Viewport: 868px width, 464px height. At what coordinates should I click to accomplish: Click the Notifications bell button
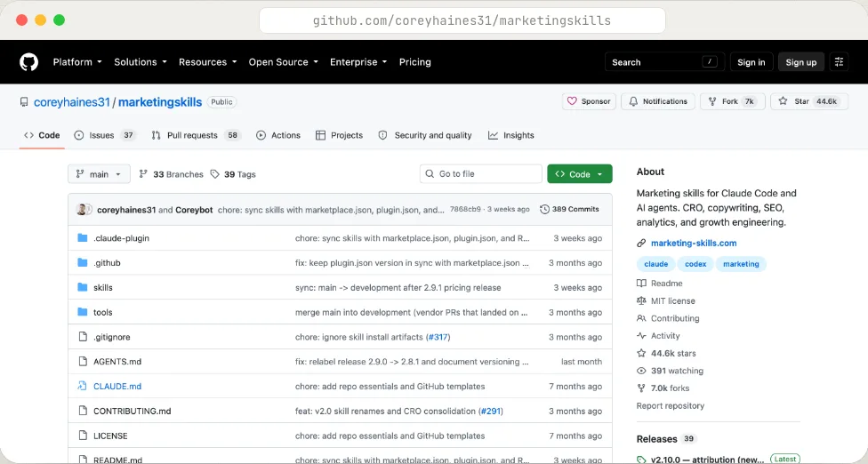[x=658, y=101]
